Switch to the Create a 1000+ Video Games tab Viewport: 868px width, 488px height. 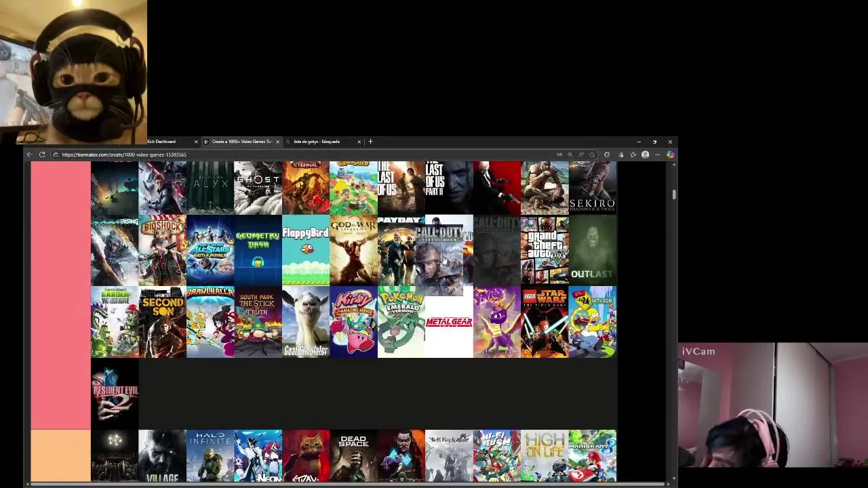point(241,142)
